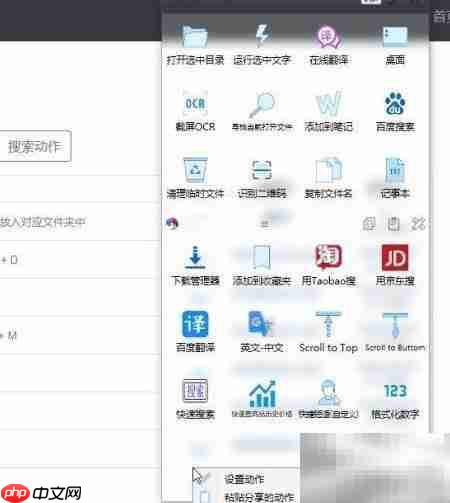
Task: Click the browser profile icon in the panel divider bar
Action: tap(172, 223)
